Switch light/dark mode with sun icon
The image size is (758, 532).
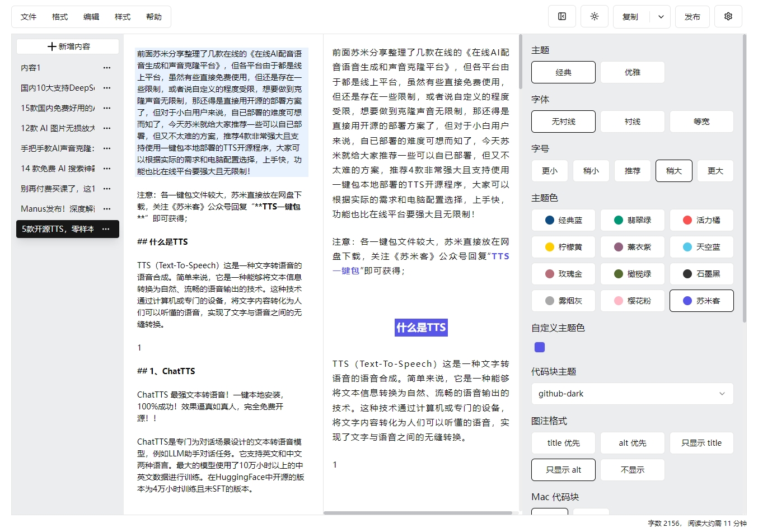tap(595, 16)
